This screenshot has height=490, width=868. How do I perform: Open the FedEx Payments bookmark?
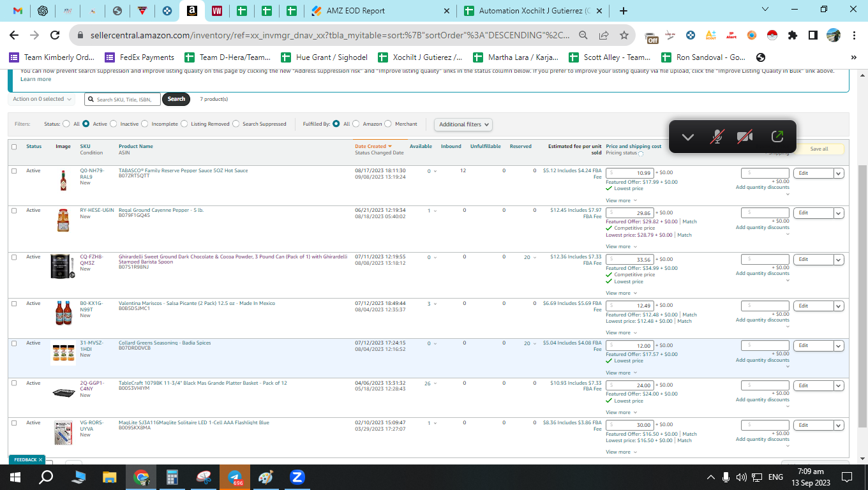pos(140,57)
